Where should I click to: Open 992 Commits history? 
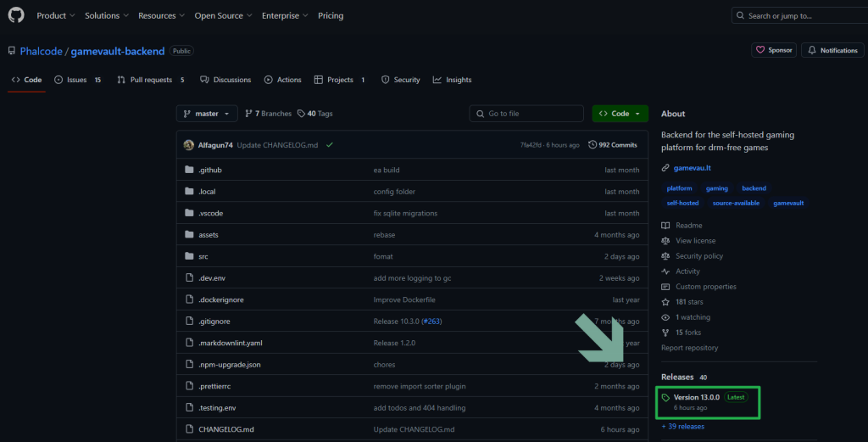613,145
